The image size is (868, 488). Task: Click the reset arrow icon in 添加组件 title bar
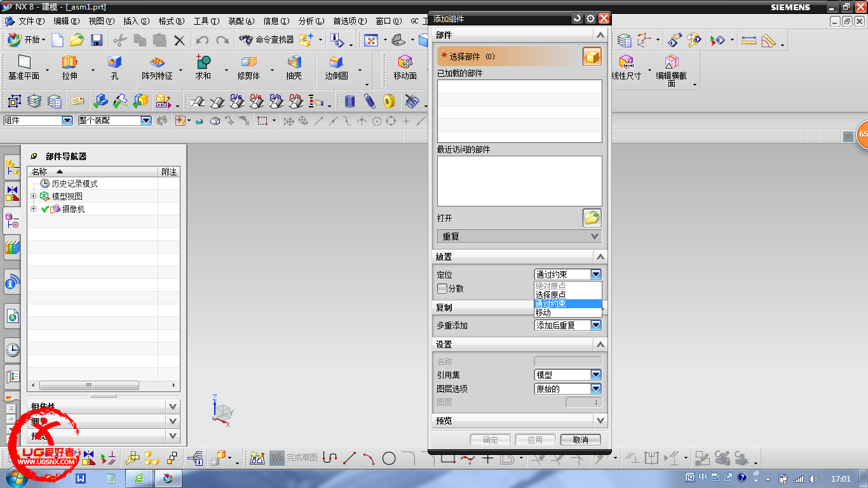coord(577,19)
